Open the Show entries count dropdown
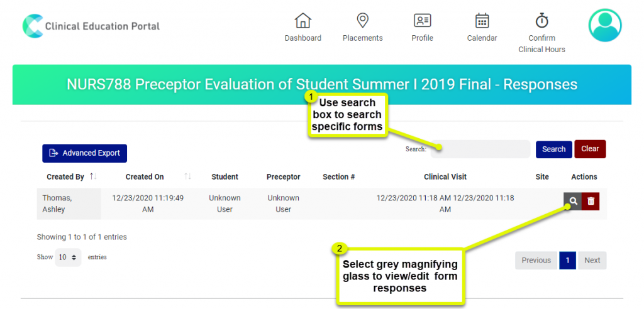The height and width of the screenshot is (309, 644). coord(68,257)
